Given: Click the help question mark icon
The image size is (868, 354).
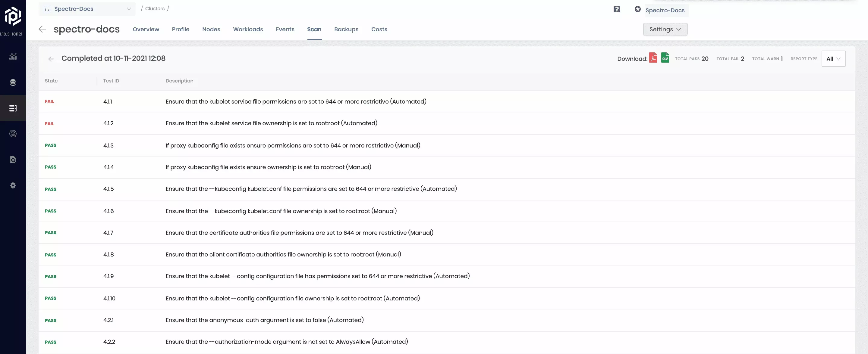Looking at the screenshot, I should click(617, 9).
